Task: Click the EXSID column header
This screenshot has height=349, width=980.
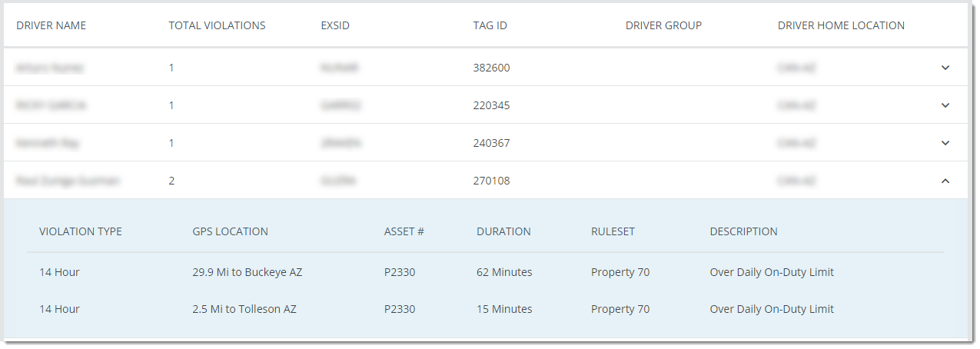Action: point(335,25)
